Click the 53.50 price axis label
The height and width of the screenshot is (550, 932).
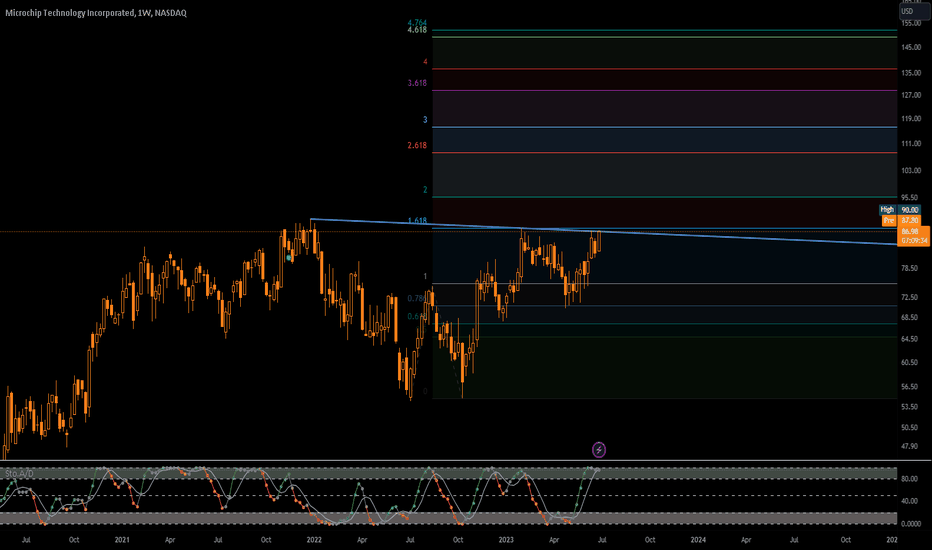point(910,407)
